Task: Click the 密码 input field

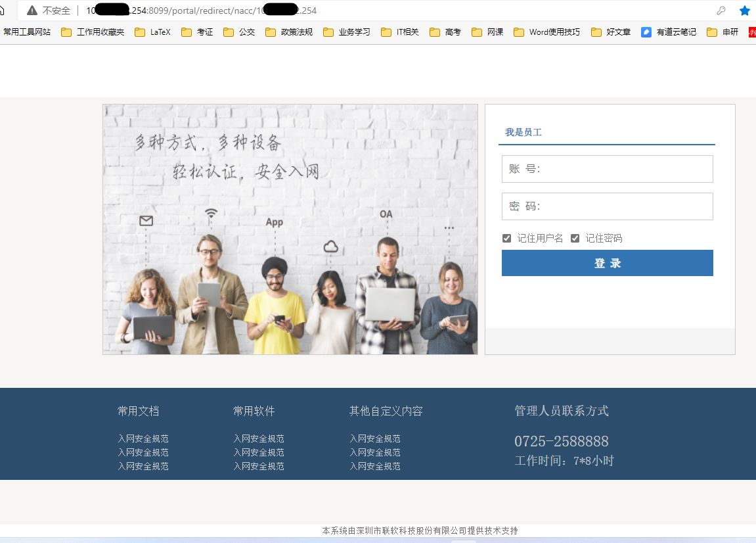Action: click(x=607, y=206)
